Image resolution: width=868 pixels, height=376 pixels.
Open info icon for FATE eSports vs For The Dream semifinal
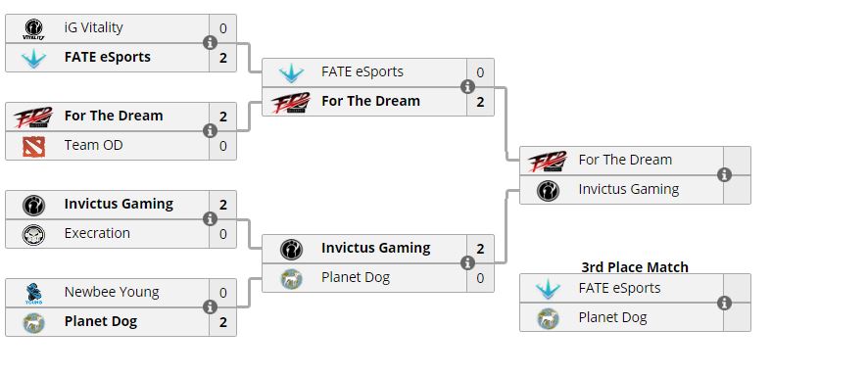467,87
